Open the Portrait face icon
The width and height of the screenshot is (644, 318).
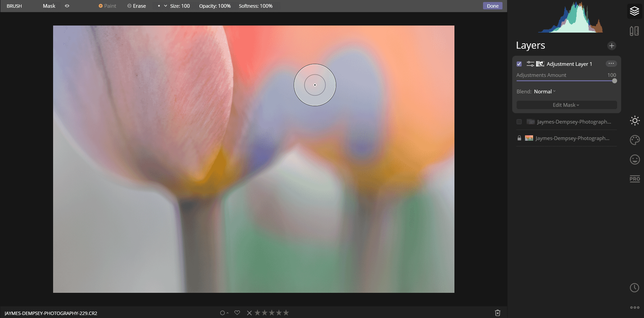coord(635,160)
